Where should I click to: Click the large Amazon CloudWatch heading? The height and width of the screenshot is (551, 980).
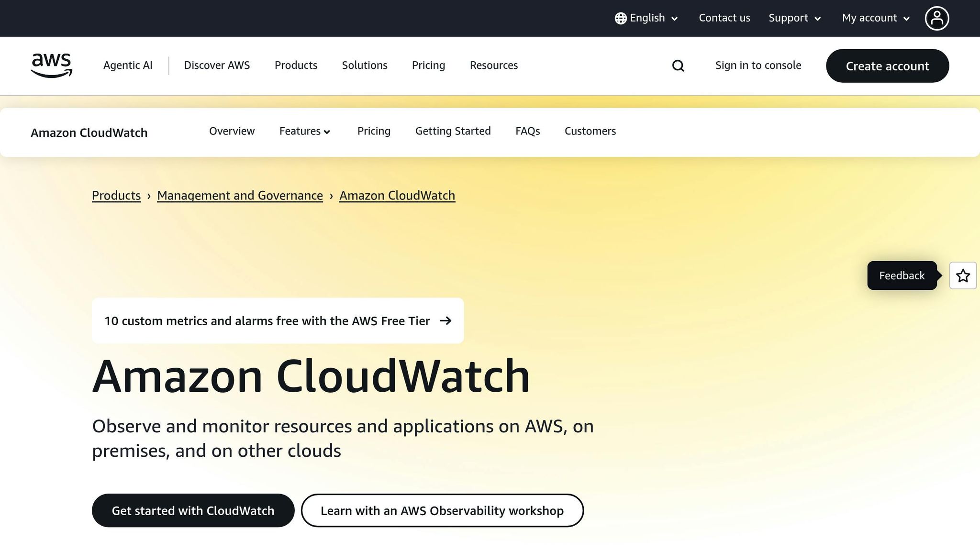[x=311, y=376]
